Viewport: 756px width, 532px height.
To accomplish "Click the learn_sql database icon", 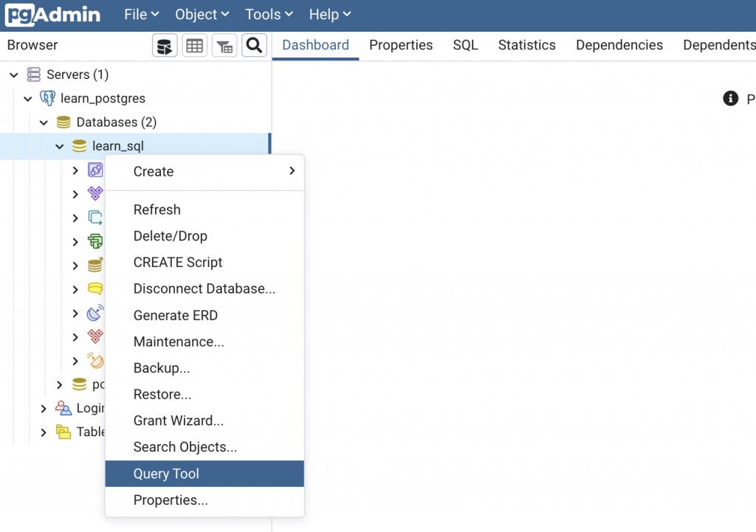I will coord(80,146).
